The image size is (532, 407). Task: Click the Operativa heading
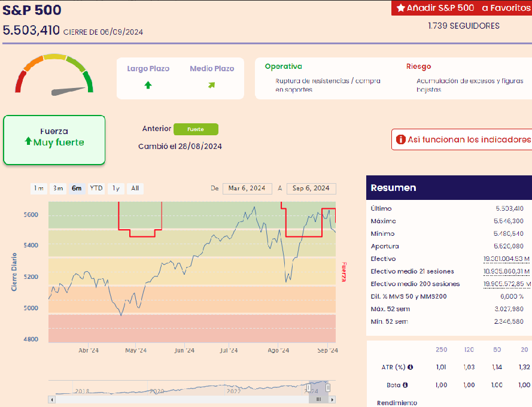pos(283,66)
